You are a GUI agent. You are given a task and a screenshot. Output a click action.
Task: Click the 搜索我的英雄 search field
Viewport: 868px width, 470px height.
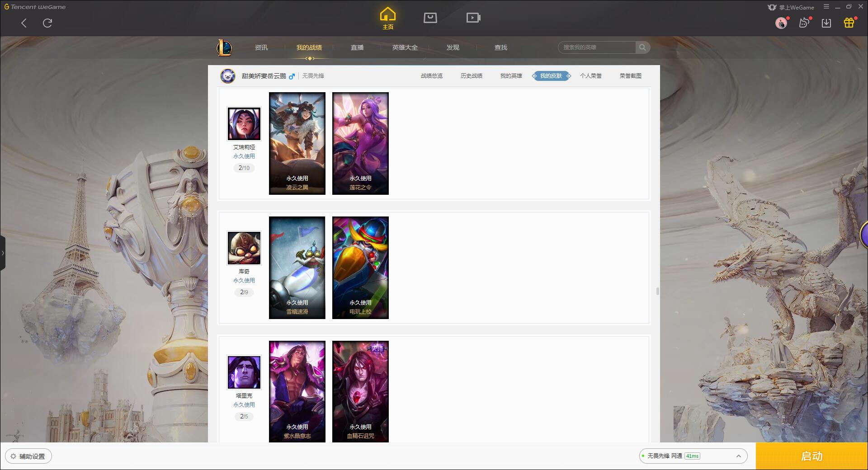597,47
